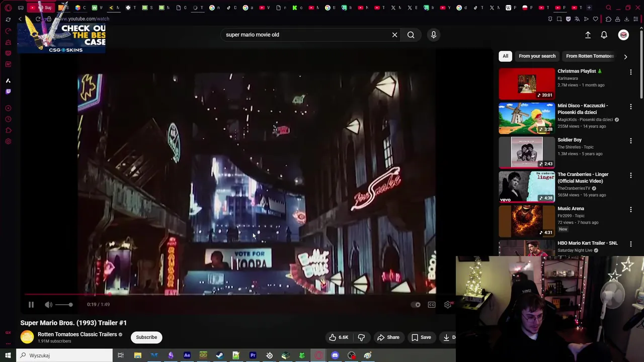The height and width of the screenshot is (362, 644).
Task: Open the Christmas Playlist video thumbnail
Action: click(527, 83)
